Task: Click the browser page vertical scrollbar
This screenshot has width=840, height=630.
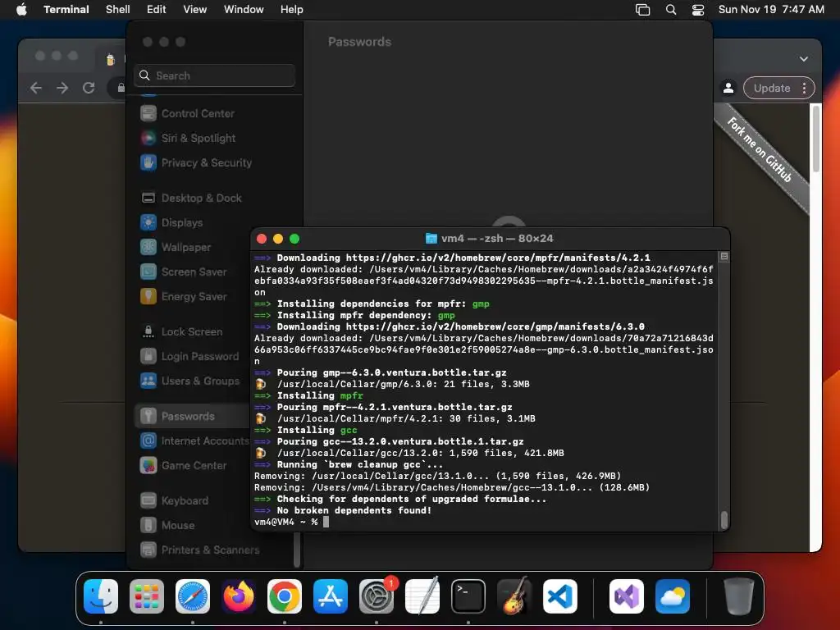Action: [x=816, y=139]
